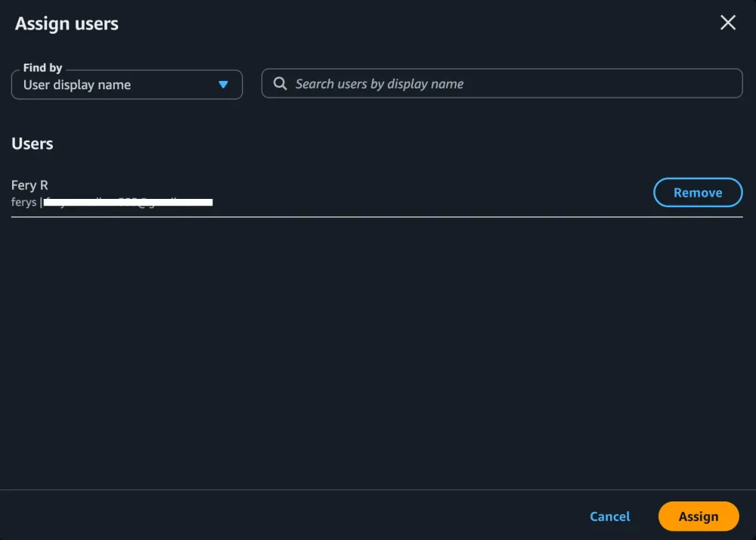Click the blue chevron in the Find by selector
Image resolution: width=756 pixels, height=540 pixels.
[224, 85]
